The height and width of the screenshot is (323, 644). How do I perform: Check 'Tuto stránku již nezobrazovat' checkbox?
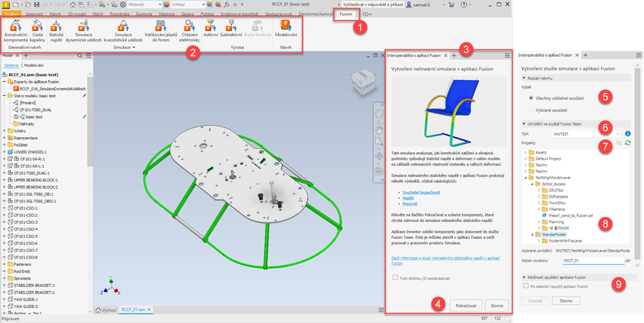tap(395, 278)
